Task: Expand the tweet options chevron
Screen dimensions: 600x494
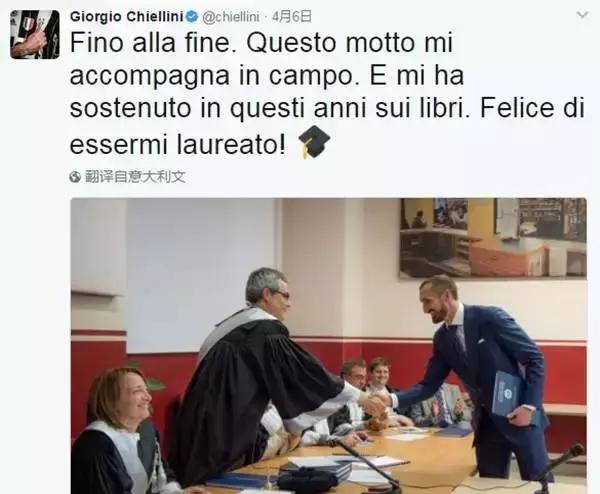Action: [x=582, y=15]
